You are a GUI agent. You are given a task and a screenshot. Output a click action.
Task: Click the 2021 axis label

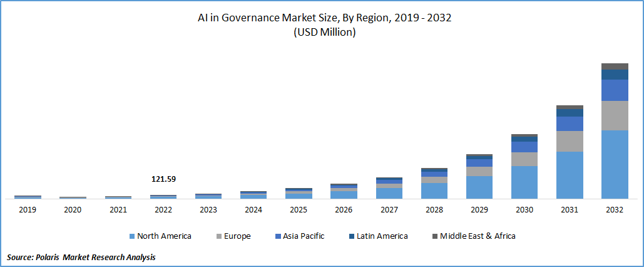(118, 210)
